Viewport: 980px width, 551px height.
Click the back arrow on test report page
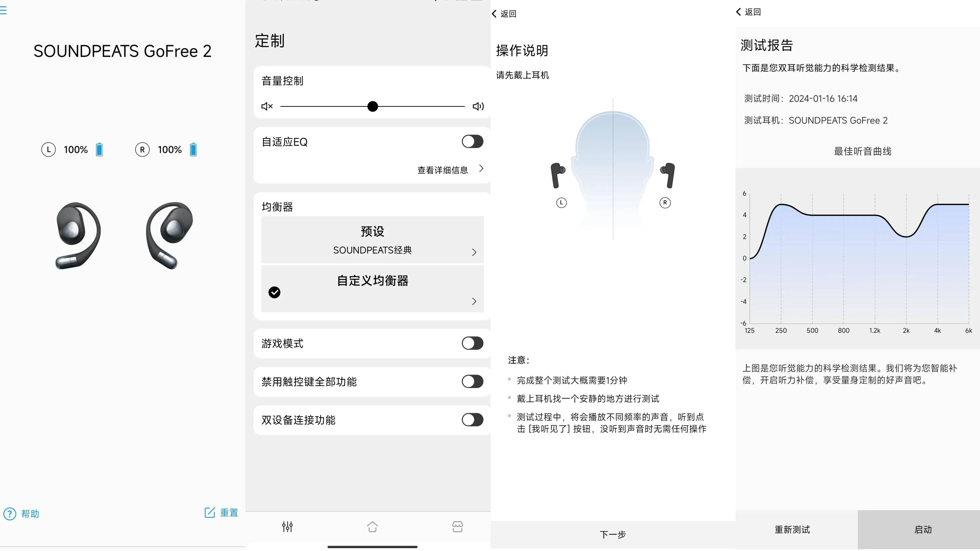(x=738, y=12)
